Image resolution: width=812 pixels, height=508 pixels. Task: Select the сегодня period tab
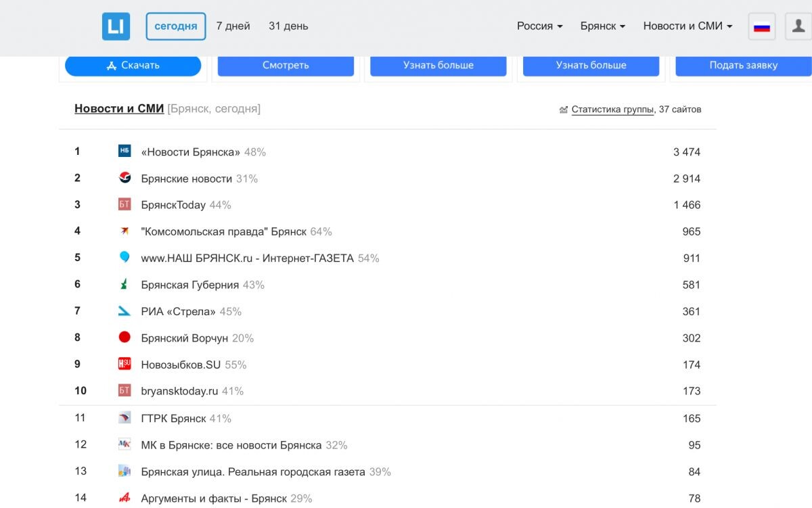tap(176, 26)
